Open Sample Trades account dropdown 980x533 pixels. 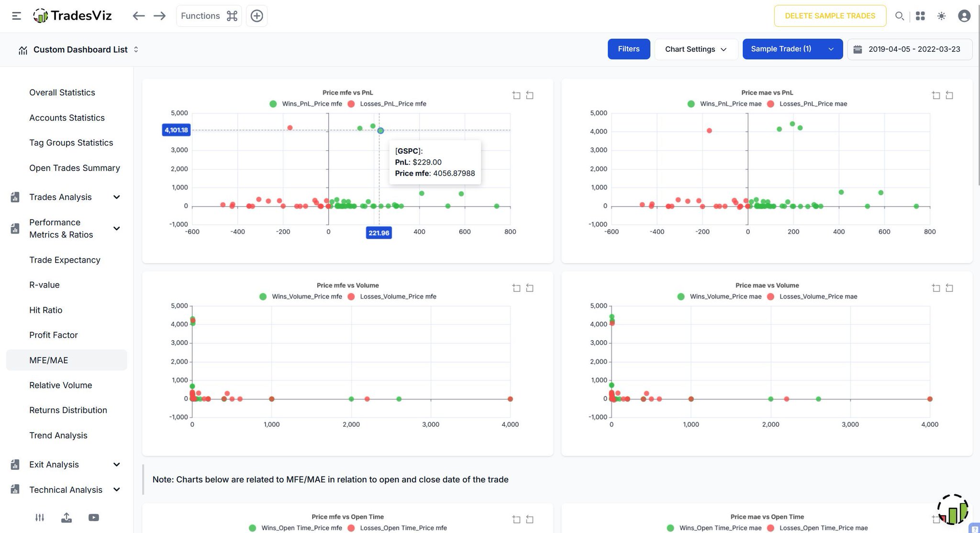(x=792, y=49)
